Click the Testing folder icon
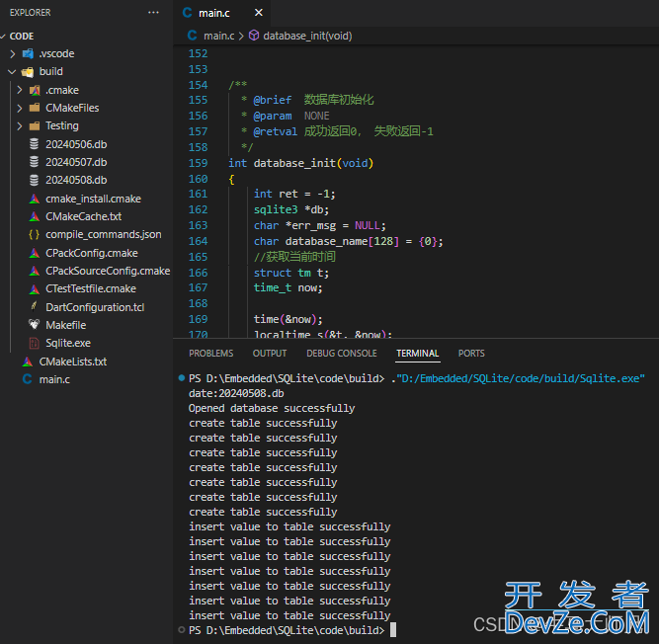The height and width of the screenshot is (644, 659). [35, 126]
